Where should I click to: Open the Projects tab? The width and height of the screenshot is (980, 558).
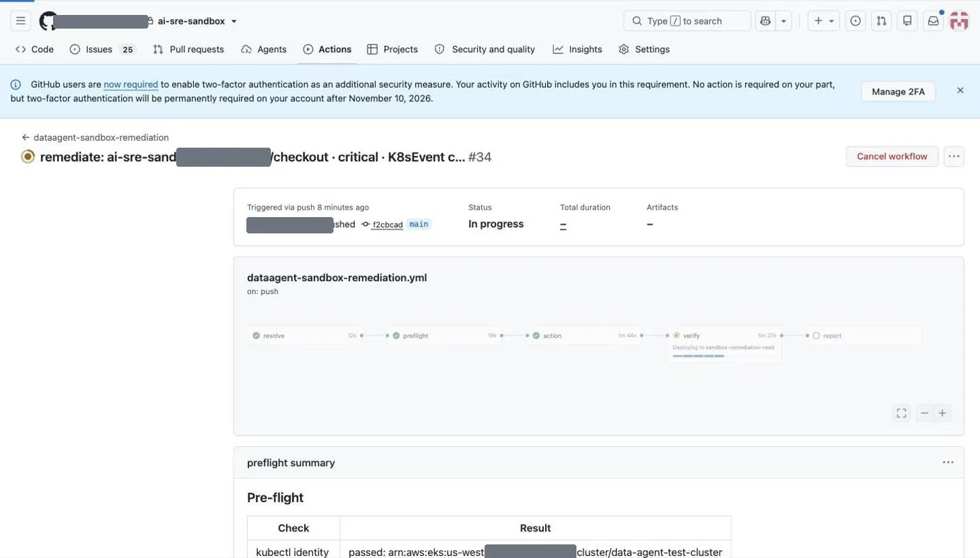pos(393,49)
